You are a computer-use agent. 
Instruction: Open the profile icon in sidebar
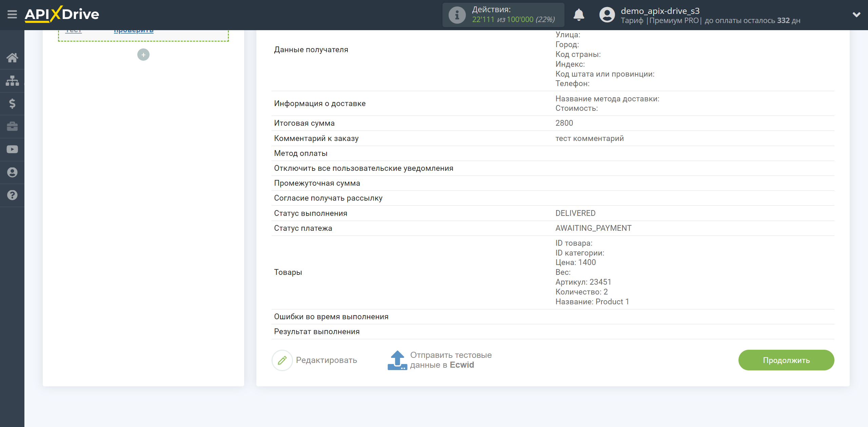pyautogui.click(x=12, y=172)
